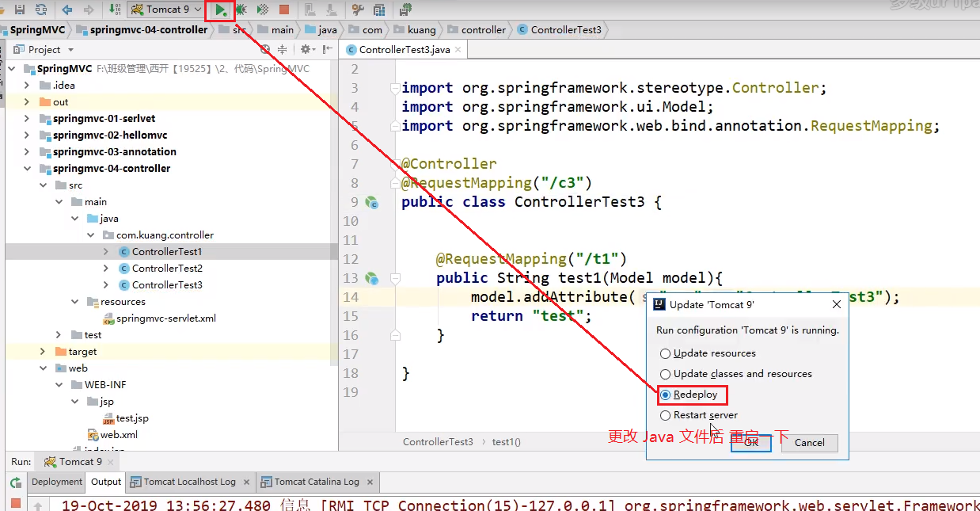The height and width of the screenshot is (511, 980).
Task: Click Cancel in Update Tomcat 9 dialog
Action: [x=810, y=443]
